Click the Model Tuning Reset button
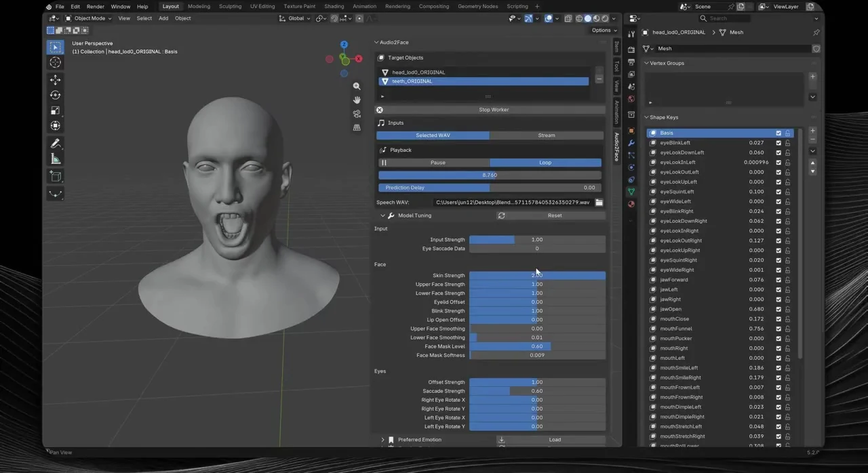 (x=550, y=215)
